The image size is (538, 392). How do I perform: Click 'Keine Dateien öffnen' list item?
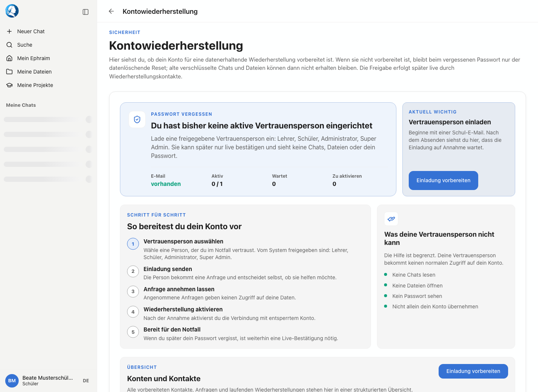(x=417, y=286)
